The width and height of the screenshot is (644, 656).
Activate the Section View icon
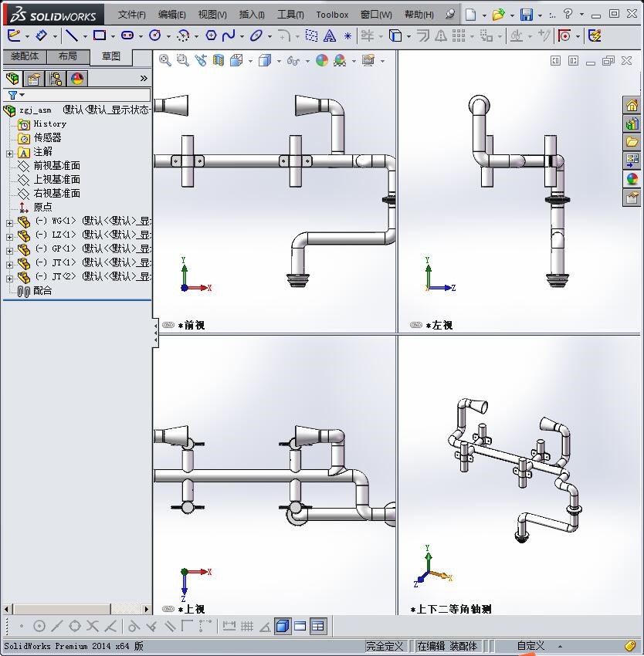coord(219,61)
